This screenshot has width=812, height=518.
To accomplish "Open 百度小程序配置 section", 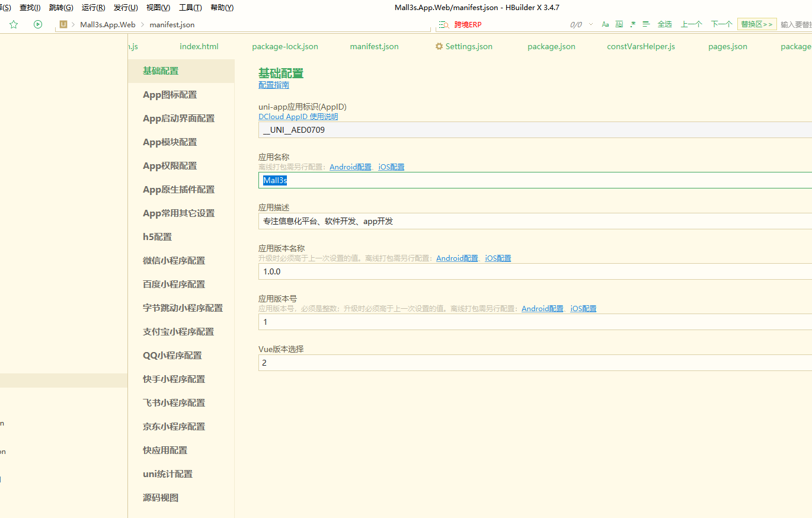I will tap(181, 284).
